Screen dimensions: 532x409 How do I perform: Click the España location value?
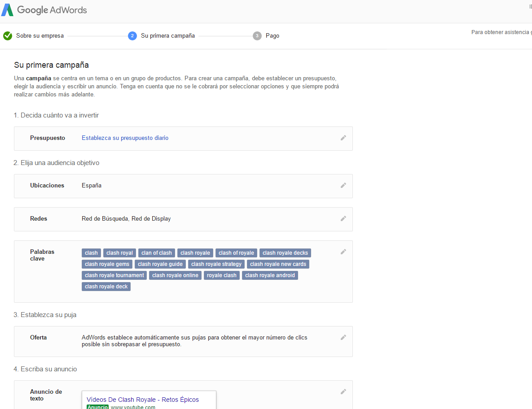tap(92, 185)
